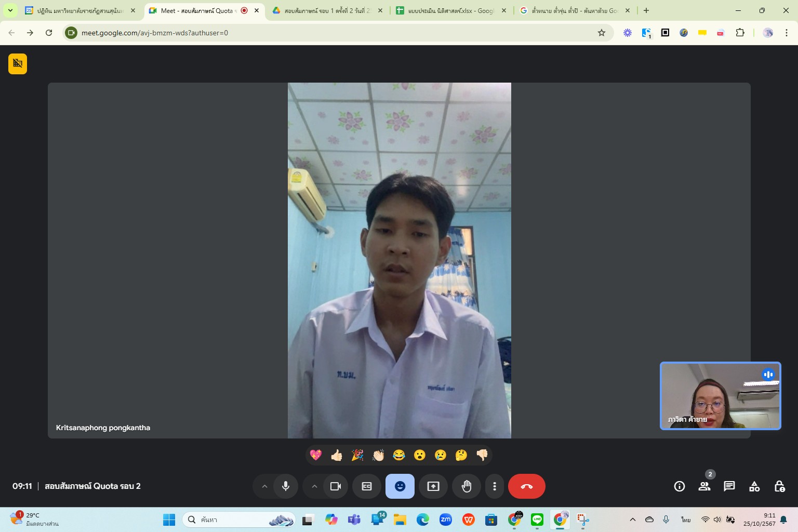Send the thumbs up reaction
The image size is (798, 532).
[337, 456]
